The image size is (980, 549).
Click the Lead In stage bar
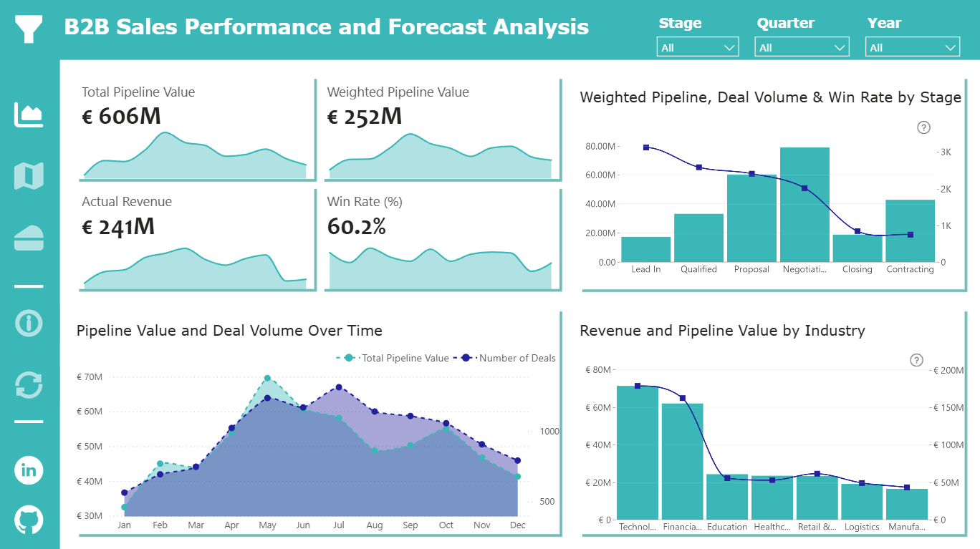point(646,249)
